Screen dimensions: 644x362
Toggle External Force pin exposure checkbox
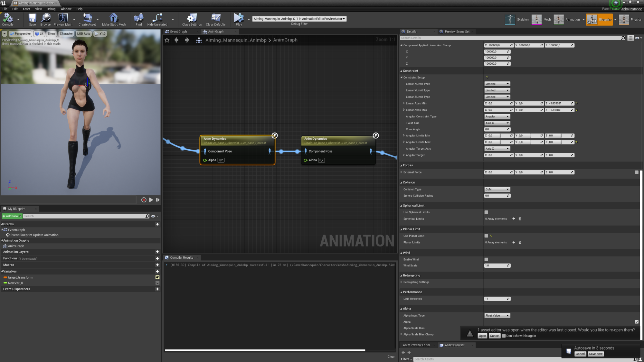click(x=637, y=172)
